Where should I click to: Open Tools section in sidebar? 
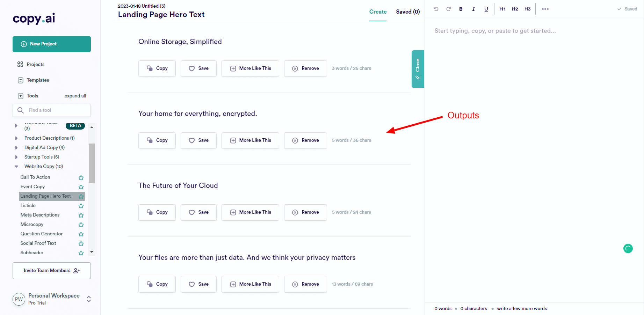coord(28,96)
